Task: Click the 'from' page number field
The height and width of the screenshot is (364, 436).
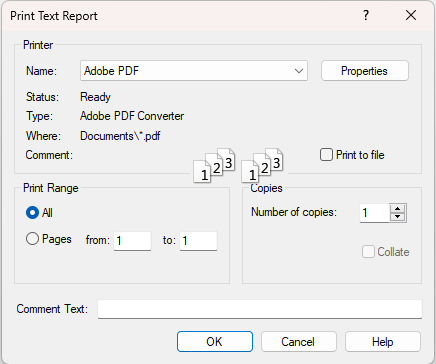Action: coord(132,241)
